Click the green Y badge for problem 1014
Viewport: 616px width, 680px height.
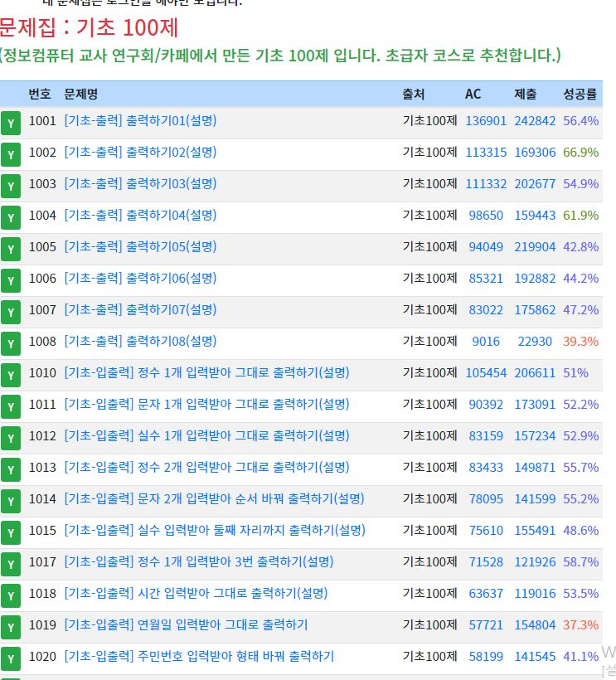click(x=11, y=502)
